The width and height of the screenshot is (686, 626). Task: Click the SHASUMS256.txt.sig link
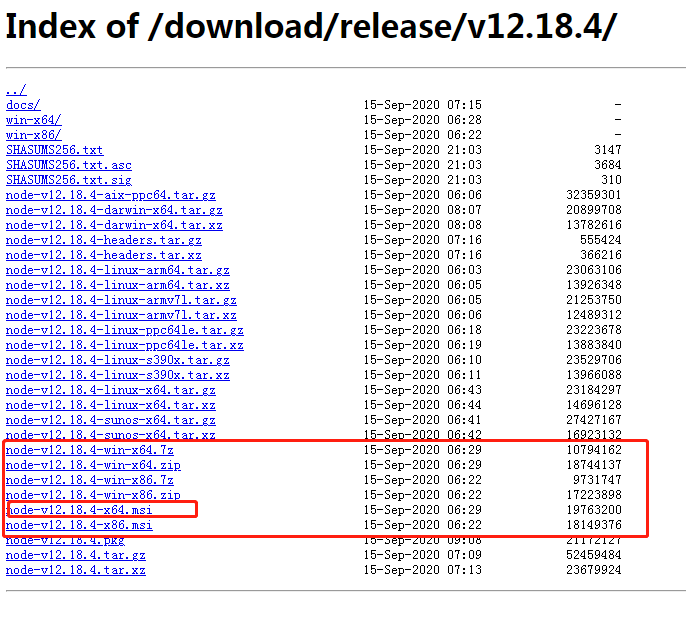[68, 180]
